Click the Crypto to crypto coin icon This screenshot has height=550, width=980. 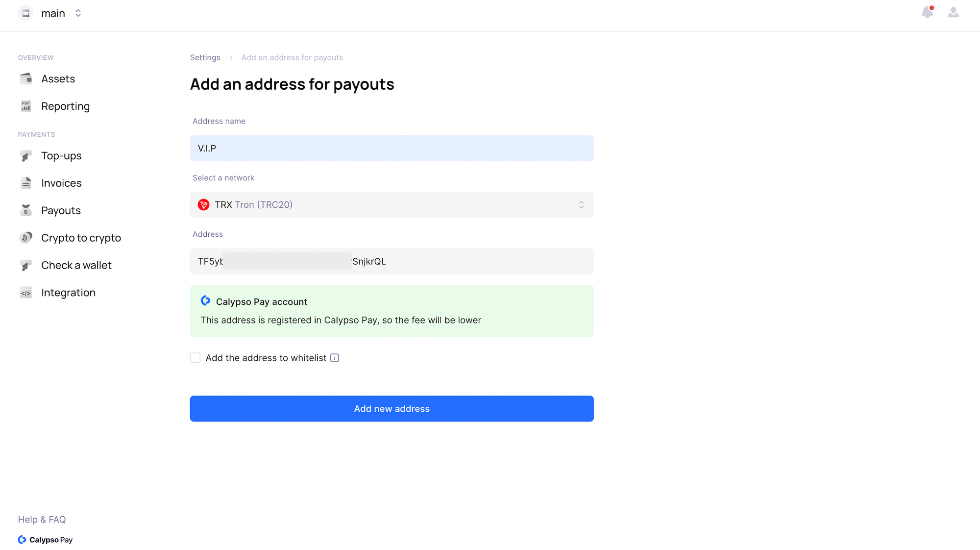click(26, 238)
